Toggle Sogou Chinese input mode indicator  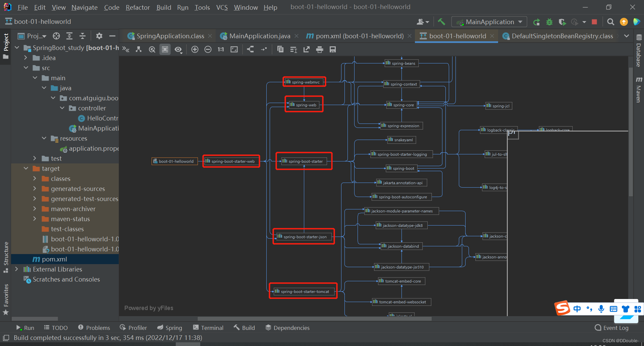tap(577, 309)
